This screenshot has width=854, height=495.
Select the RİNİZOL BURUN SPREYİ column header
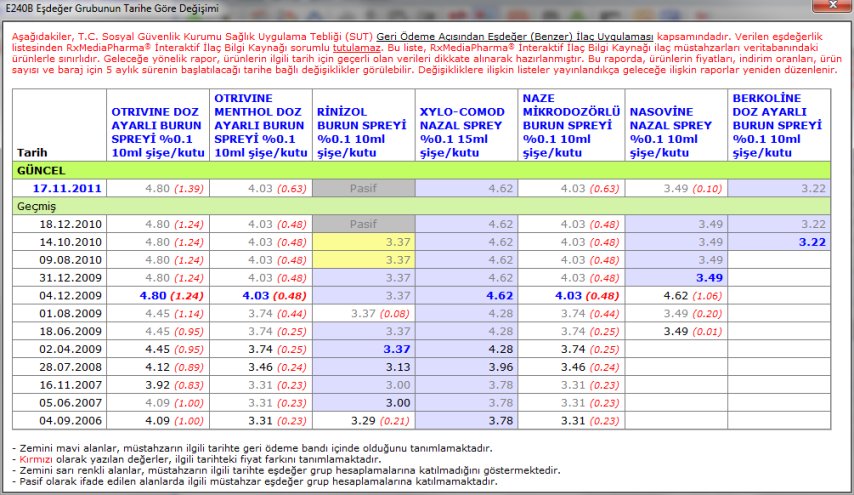coord(360,130)
